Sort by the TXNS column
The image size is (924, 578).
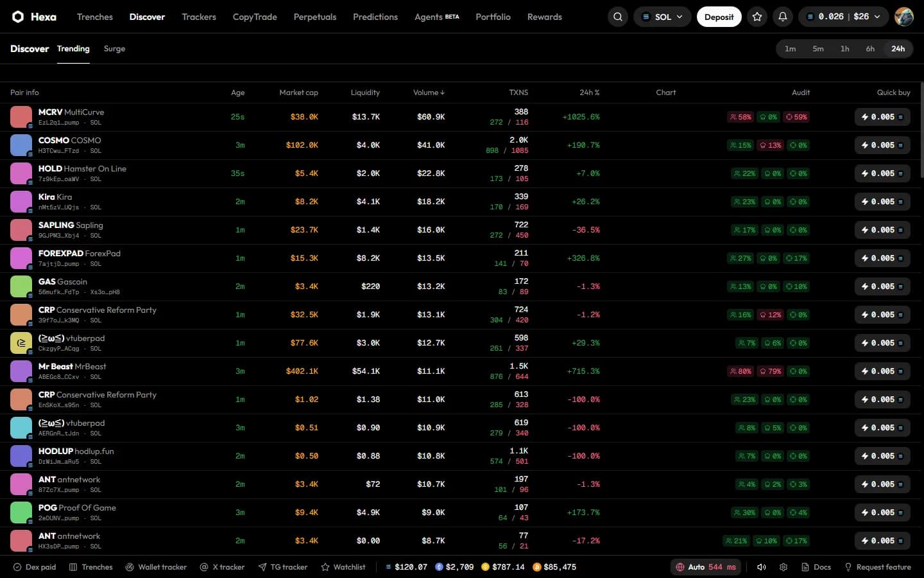click(x=518, y=92)
